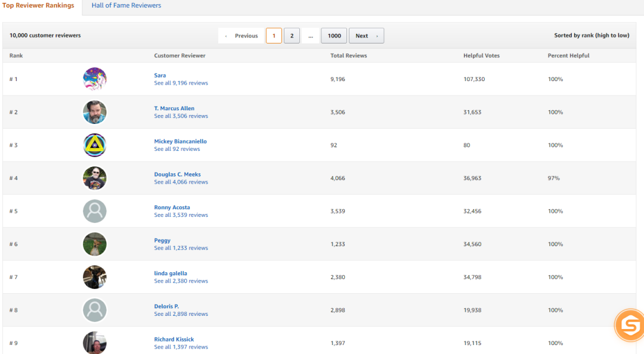Click Deloris P.'s placeholder avatar icon

pyautogui.click(x=94, y=310)
